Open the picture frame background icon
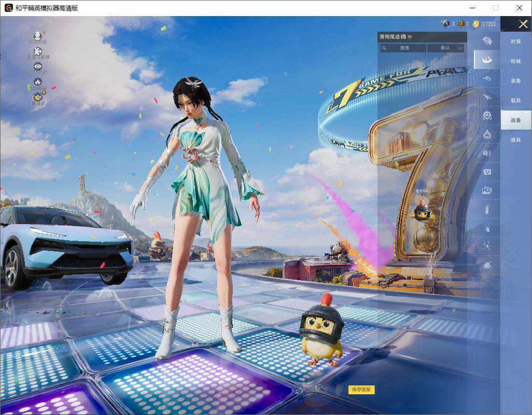The width and height of the screenshot is (532, 415). [x=487, y=191]
